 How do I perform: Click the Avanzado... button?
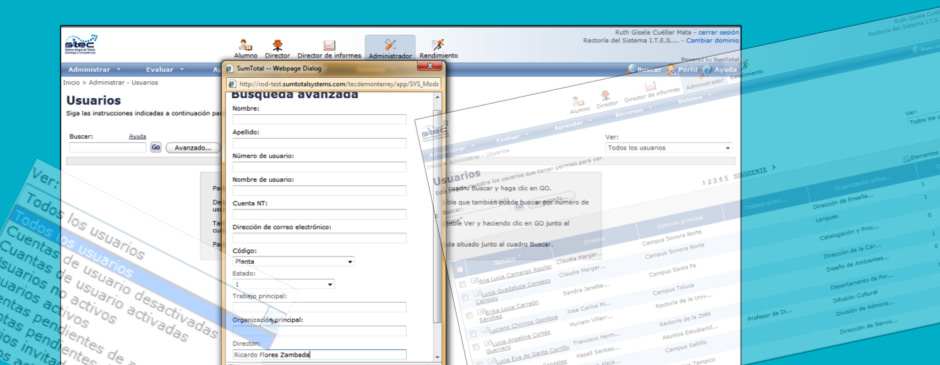pyautogui.click(x=192, y=147)
